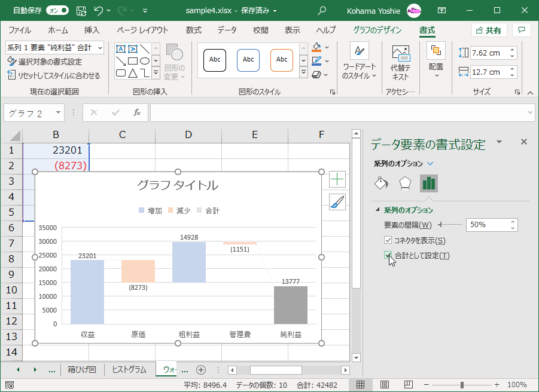Switch to Page Layout view icon
The height and width of the screenshot is (392, 539).
(385, 385)
